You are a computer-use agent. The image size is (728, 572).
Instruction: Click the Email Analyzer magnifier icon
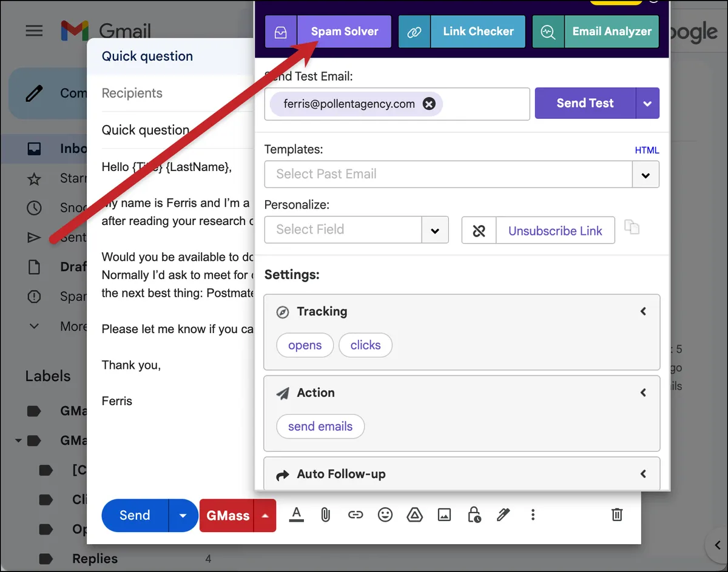pos(548,32)
